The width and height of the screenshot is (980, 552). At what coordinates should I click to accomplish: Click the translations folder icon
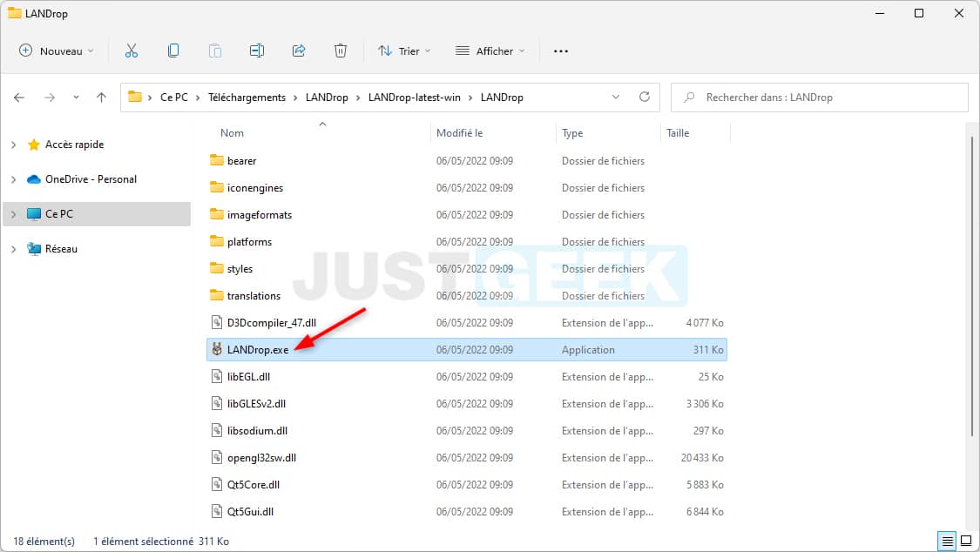coord(217,295)
